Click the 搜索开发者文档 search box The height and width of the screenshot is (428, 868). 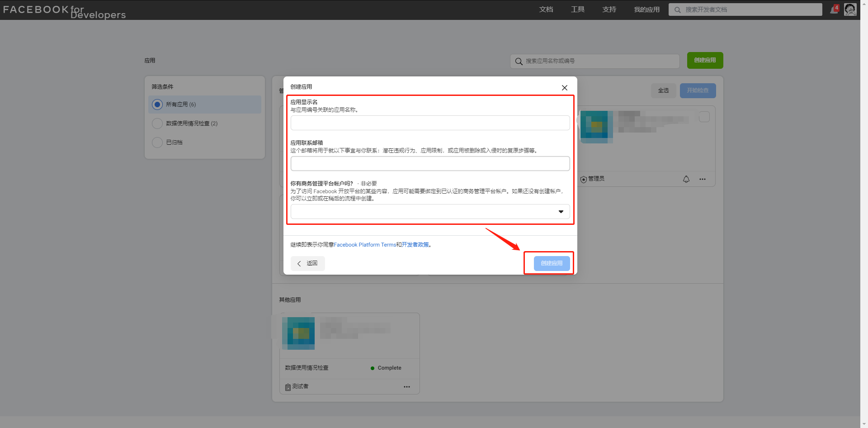(745, 10)
